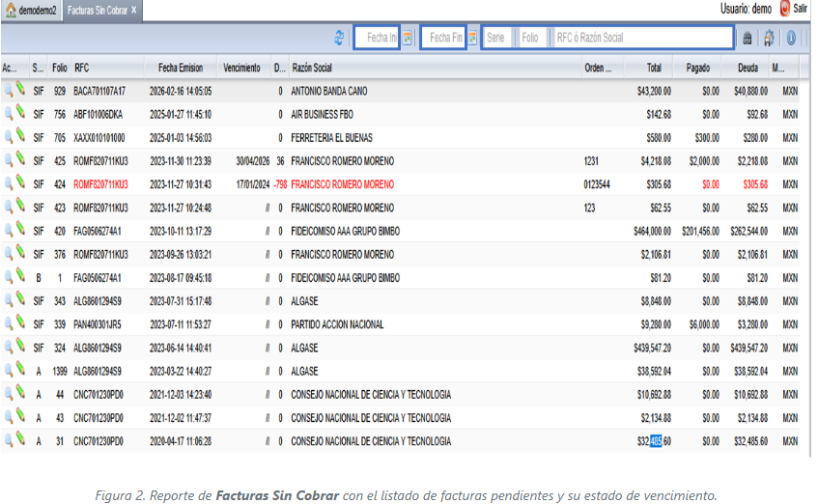Image resolution: width=818 pixels, height=504 pixels.
Task: Click the Serie input field
Action: 496,38
